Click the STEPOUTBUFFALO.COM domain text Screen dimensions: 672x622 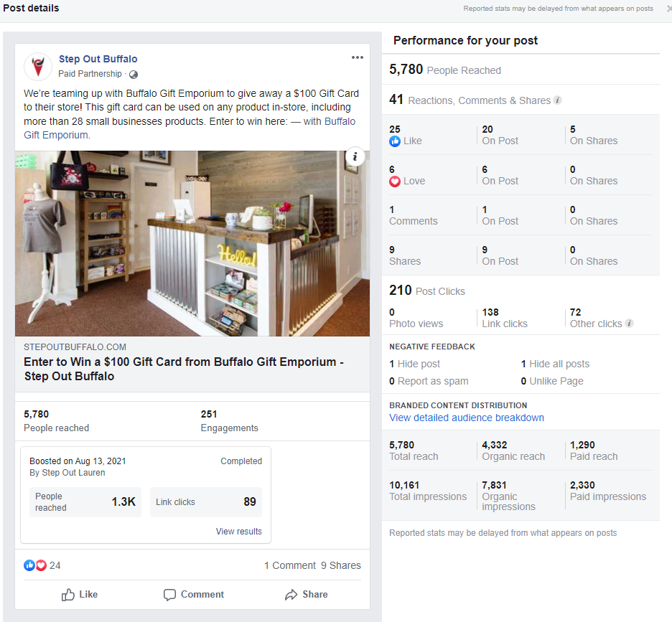tap(75, 347)
